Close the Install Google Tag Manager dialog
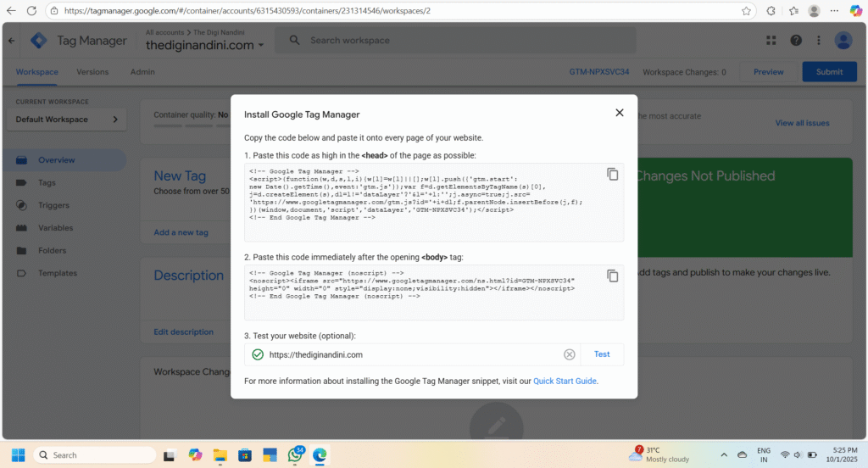This screenshot has height=468, width=868. click(x=619, y=113)
